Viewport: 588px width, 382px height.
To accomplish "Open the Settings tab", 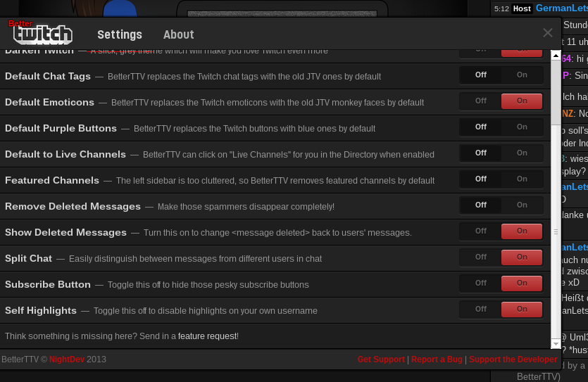I will point(120,34).
